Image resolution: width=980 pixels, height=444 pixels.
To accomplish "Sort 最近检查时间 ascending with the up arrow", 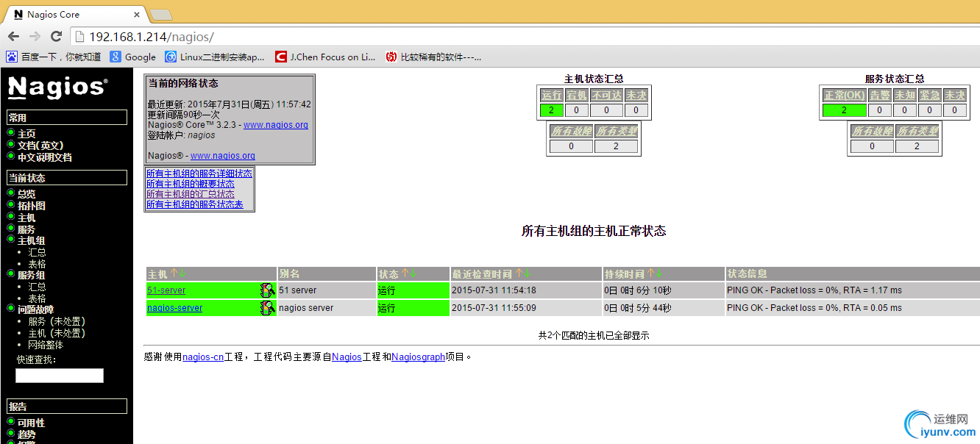I will [x=518, y=273].
